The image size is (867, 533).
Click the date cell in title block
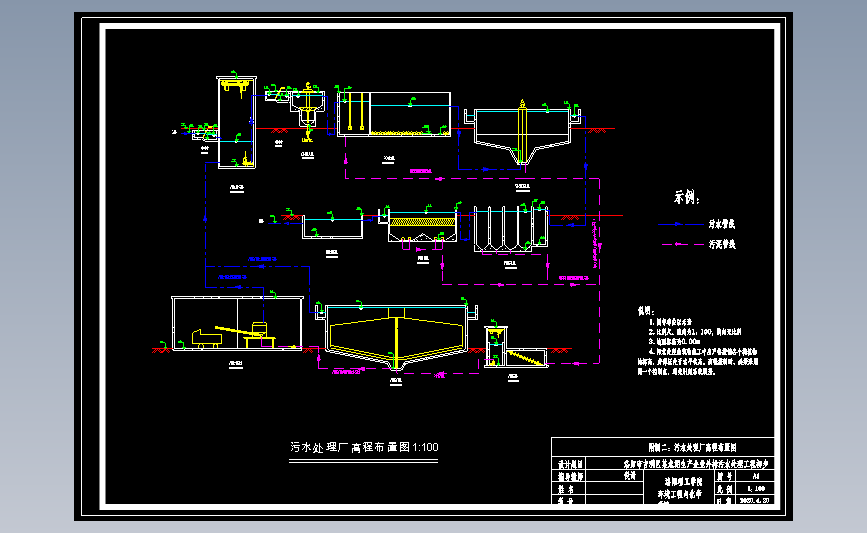click(756, 500)
